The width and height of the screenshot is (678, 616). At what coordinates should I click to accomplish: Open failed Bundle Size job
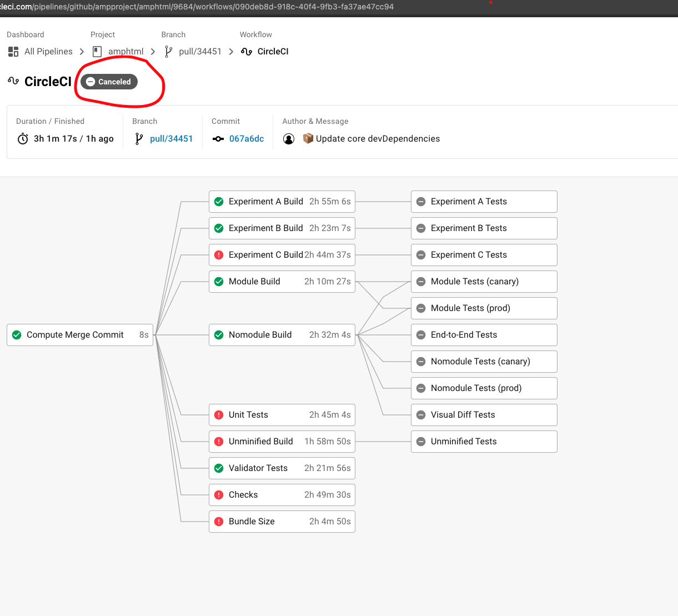coord(282,522)
